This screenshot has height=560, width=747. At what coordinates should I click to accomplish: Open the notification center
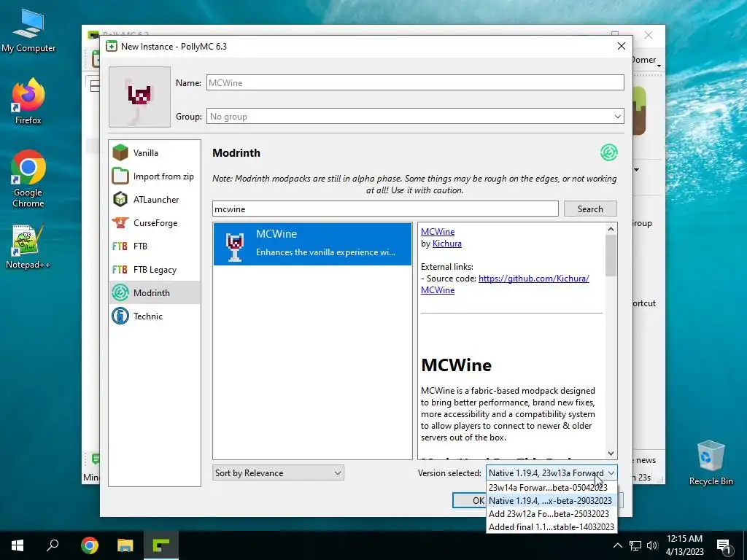click(x=724, y=545)
